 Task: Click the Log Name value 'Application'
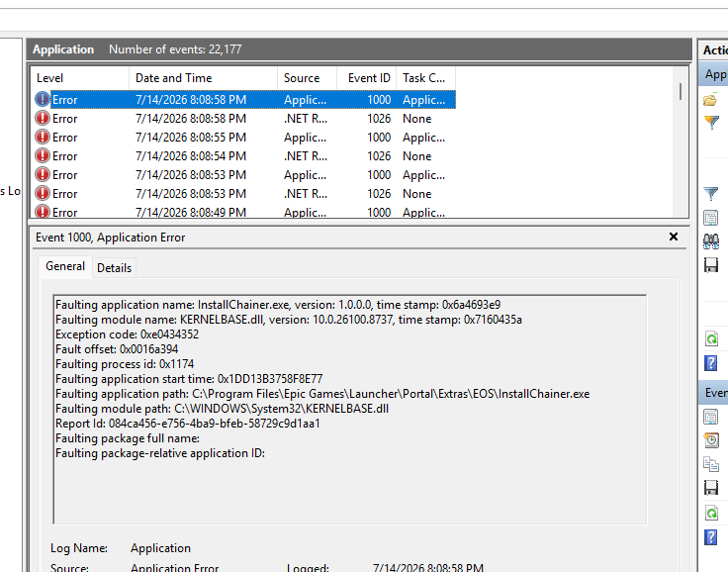click(160, 548)
